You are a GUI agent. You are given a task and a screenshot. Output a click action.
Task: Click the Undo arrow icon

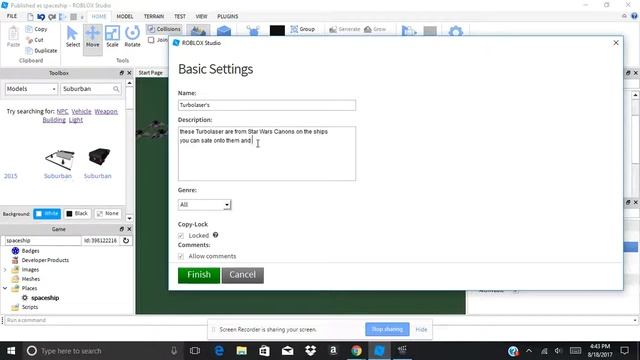click(x=41, y=17)
